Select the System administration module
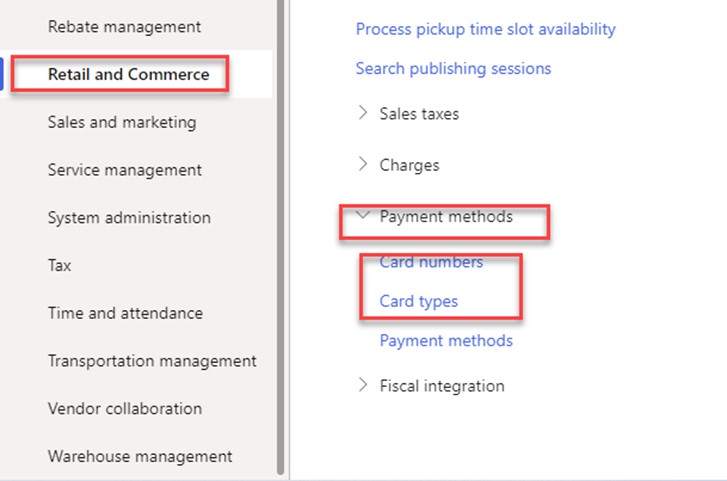727x481 pixels. (x=129, y=217)
